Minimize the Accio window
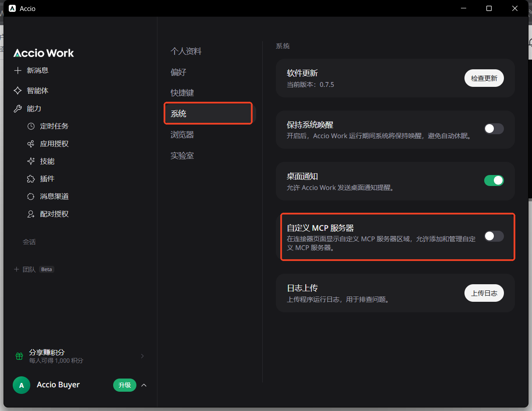 pyautogui.click(x=463, y=8)
